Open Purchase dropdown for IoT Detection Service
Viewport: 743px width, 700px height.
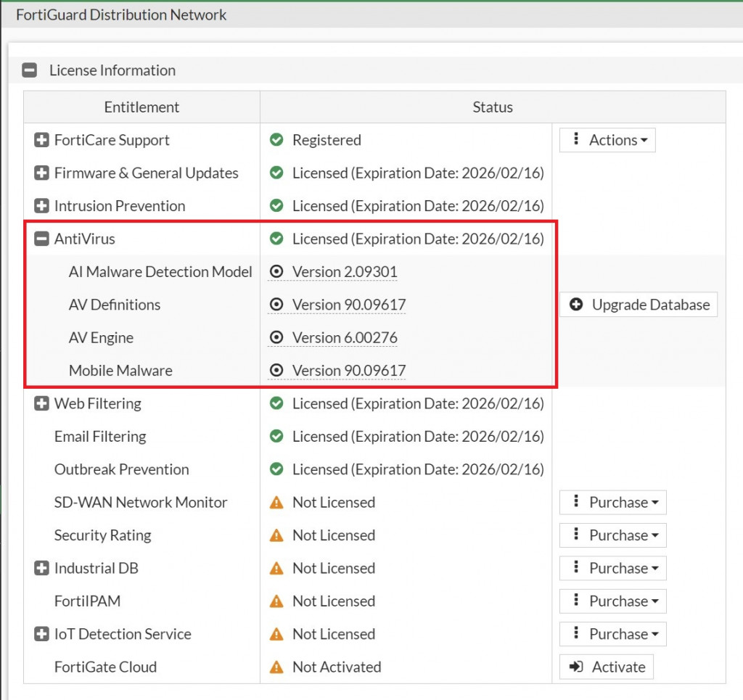tap(612, 634)
